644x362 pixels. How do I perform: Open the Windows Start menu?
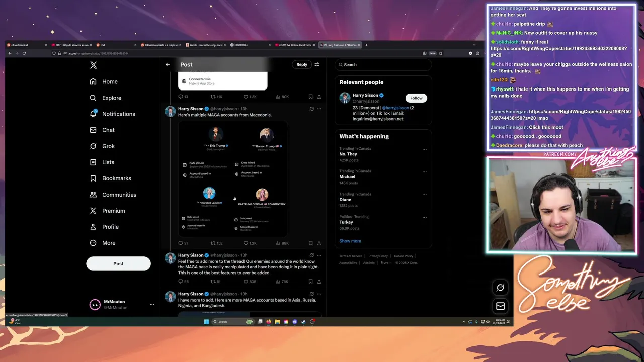pos(206,322)
